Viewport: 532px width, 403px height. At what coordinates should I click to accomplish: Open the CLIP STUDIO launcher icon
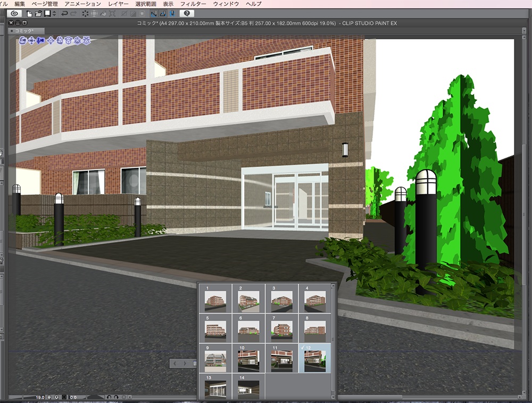click(14, 14)
